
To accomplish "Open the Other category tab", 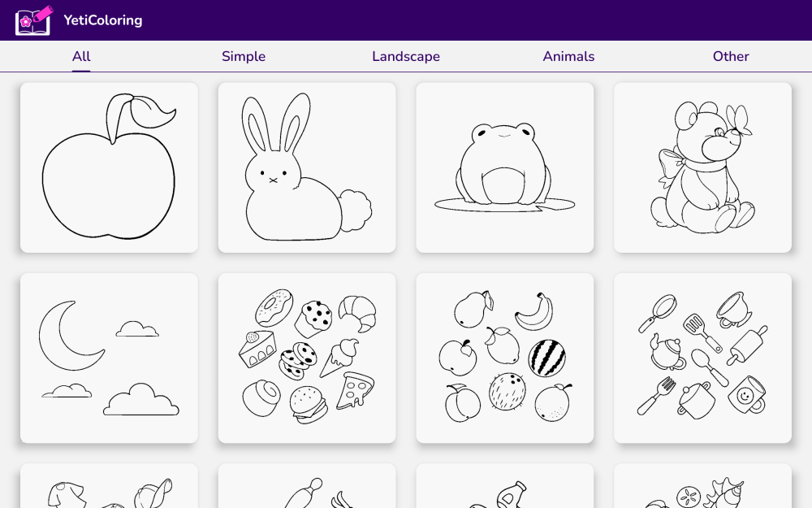I will click(731, 57).
